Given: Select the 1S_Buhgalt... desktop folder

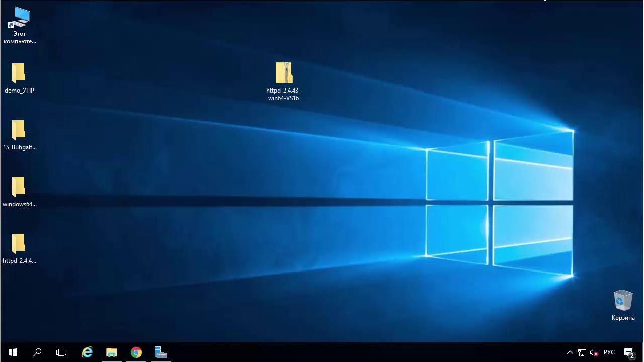Looking at the screenshot, I should coord(20,135).
